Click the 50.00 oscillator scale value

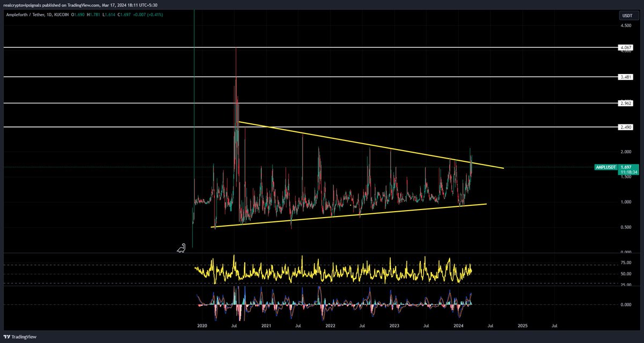coord(626,274)
